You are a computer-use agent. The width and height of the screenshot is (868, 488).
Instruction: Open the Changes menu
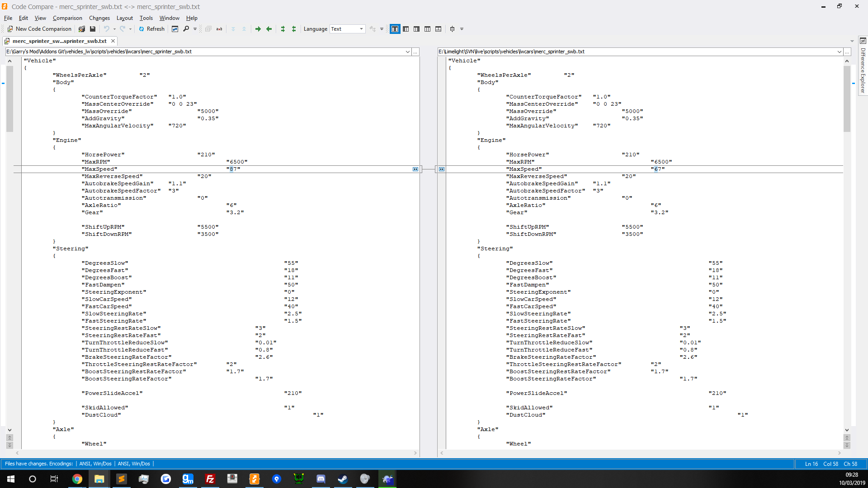pyautogui.click(x=99, y=18)
